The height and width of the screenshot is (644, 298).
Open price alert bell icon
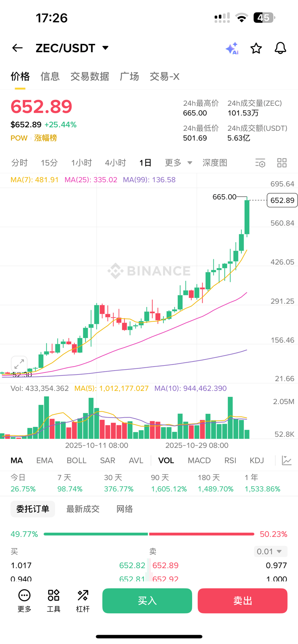coord(280,48)
